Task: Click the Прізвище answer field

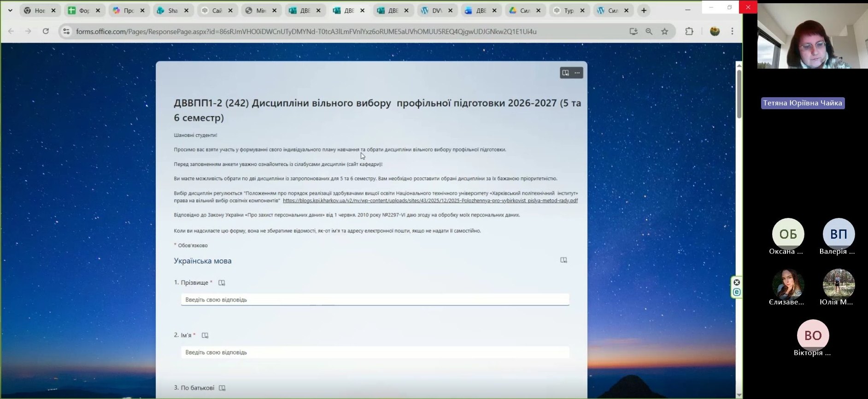Action: point(375,299)
